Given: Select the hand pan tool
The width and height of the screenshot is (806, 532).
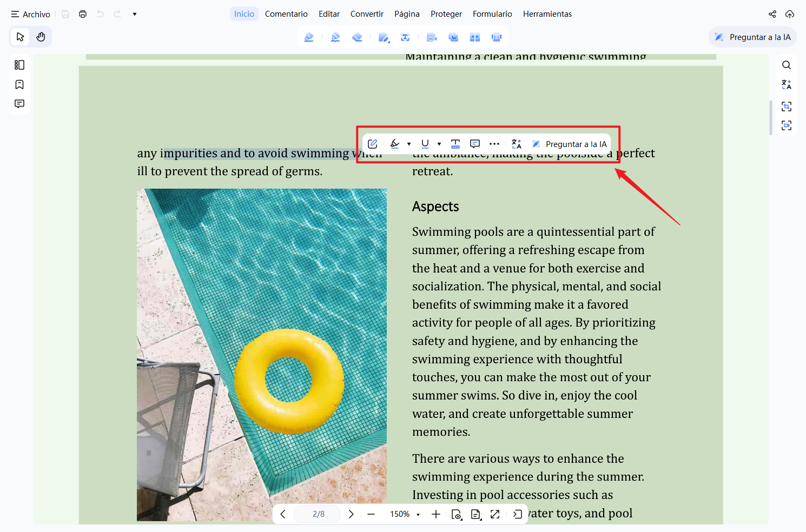Looking at the screenshot, I should pos(41,37).
